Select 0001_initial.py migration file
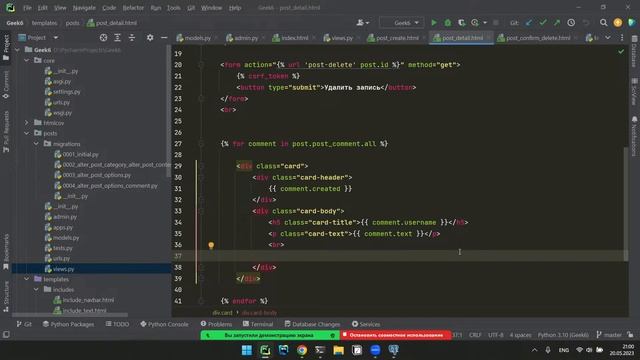 point(80,154)
